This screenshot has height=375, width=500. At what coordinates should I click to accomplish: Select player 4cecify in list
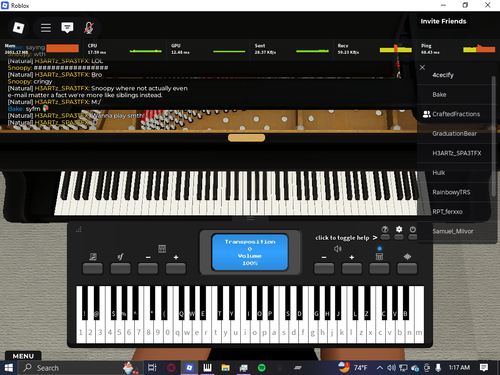click(x=455, y=75)
